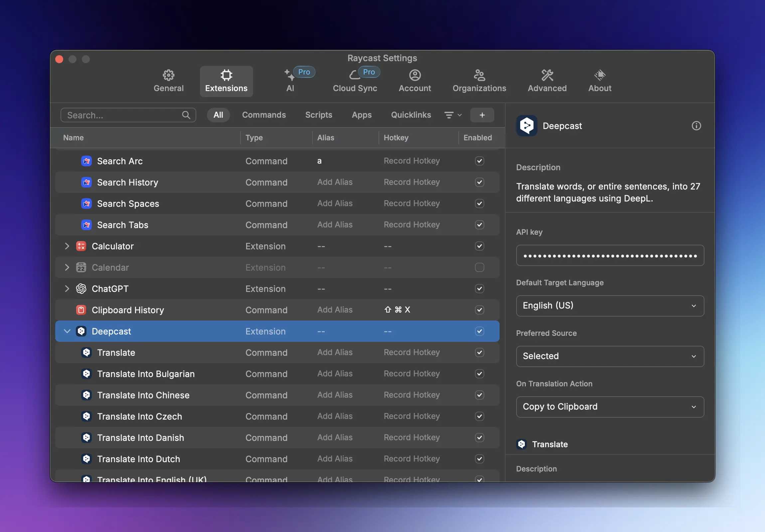Click the large Deepcast logo in details panel
The height and width of the screenshot is (532, 765).
point(527,126)
